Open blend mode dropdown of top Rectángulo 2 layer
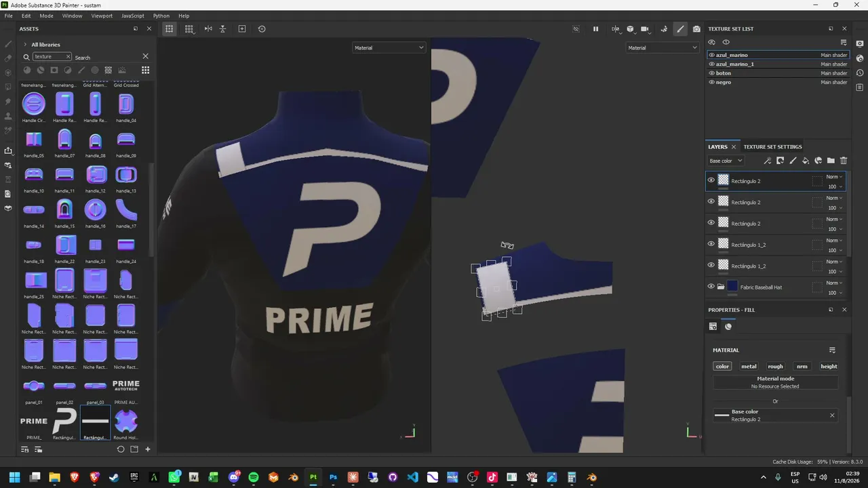This screenshot has height=488, width=868. pyautogui.click(x=834, y=177)
